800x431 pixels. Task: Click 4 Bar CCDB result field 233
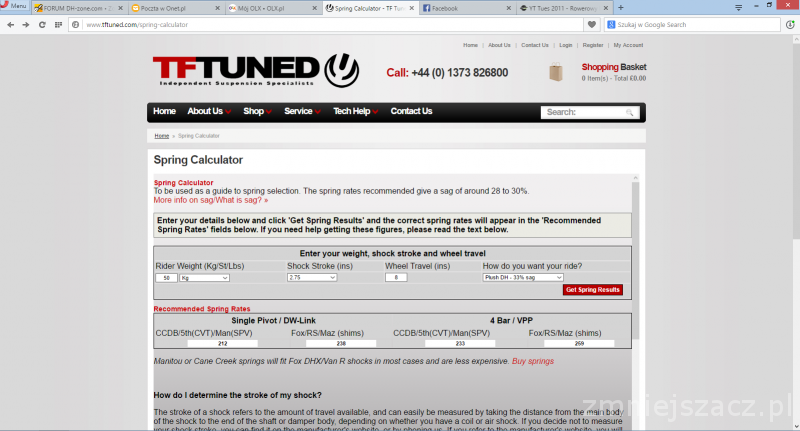[x=460, y=344]
